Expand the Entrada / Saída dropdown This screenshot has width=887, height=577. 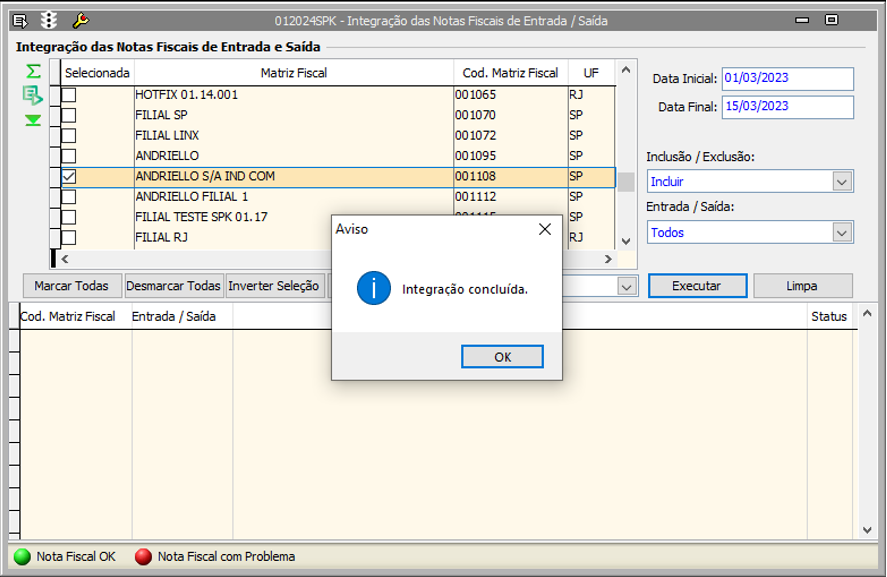click(842, 232)
